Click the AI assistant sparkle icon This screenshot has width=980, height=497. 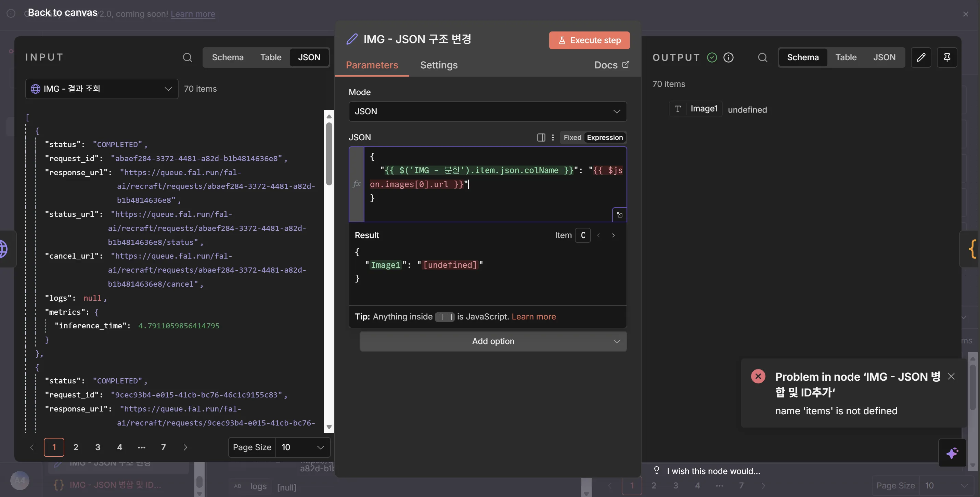[952, 453]
